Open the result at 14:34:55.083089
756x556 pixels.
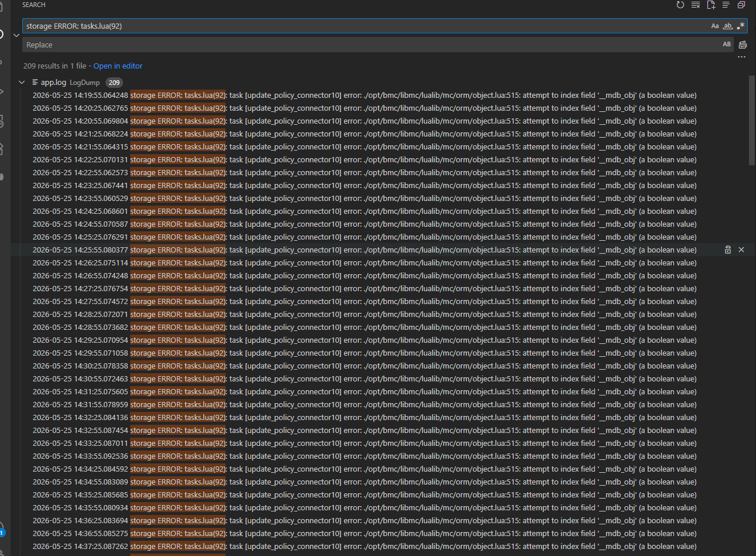pos(365,482)
